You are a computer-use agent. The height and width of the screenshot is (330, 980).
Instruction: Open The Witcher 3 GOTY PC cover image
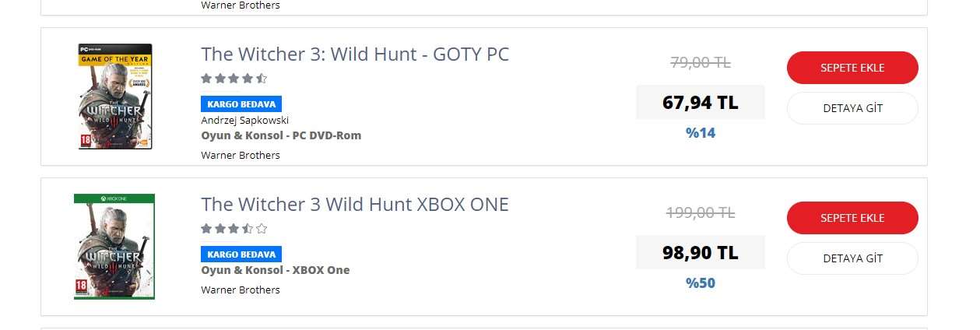point(115,97)
